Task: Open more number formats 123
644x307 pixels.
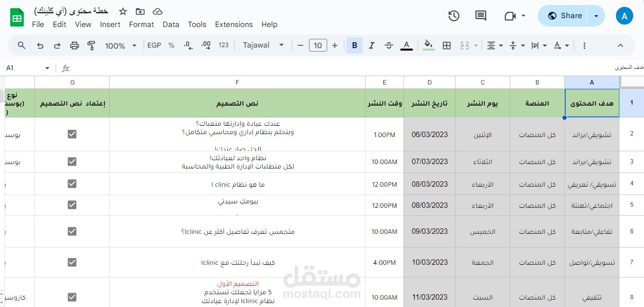Action: pyautogui.click(x=223, y=45)
